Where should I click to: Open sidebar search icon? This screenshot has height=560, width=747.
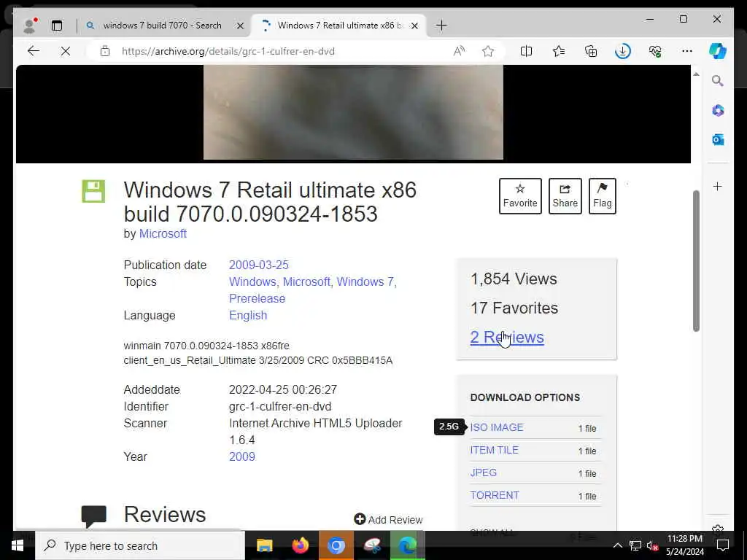pyautogui.click(x=718, y=81)
